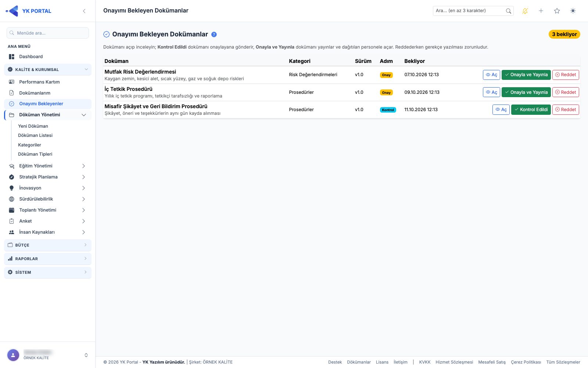
Task: Open Mutfak Risk Değerlendirmesi with Aç
Action: (491, 75)
